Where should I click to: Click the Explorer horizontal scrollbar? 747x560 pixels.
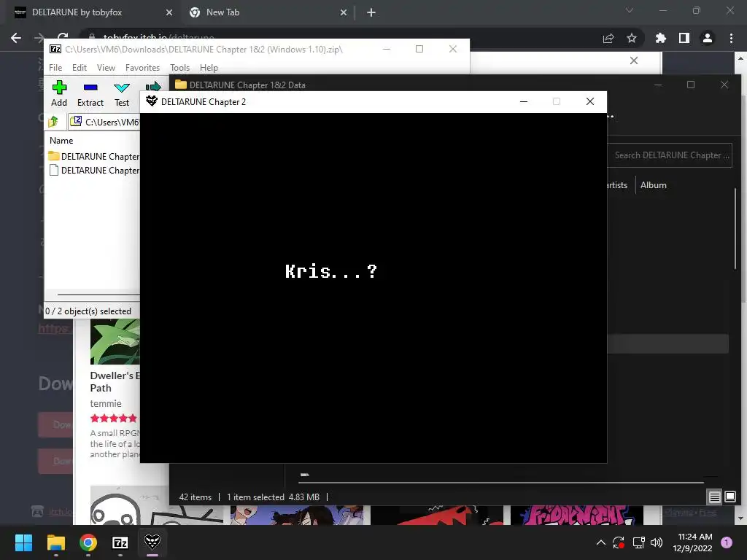click(502, 483)
